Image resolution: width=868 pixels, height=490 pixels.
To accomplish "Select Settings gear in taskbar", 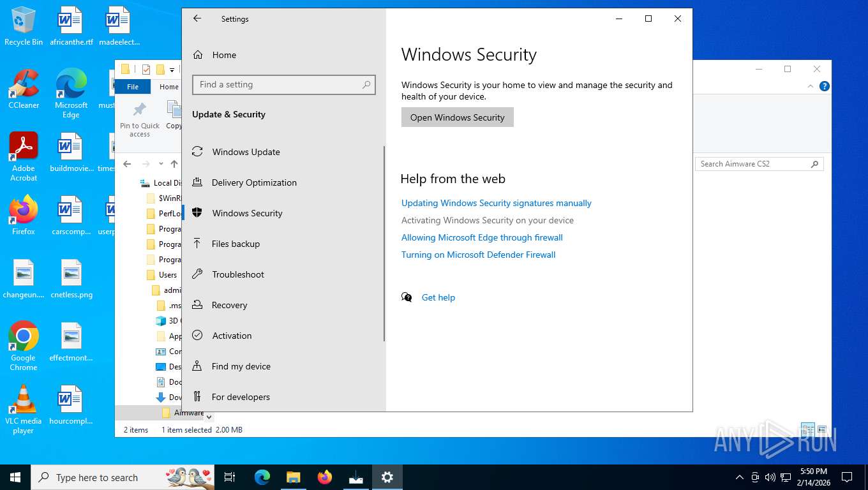I will 387,477.
